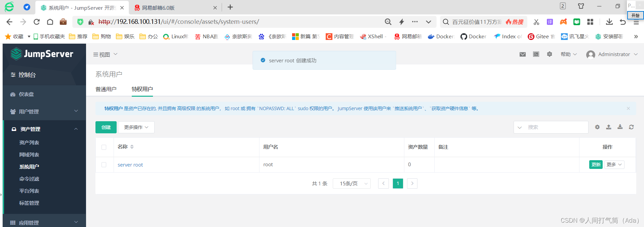Select the 特权用户 tab
The width and height of the screenshot is (644, 227).
pyautogui.click(x=142, y=89)
